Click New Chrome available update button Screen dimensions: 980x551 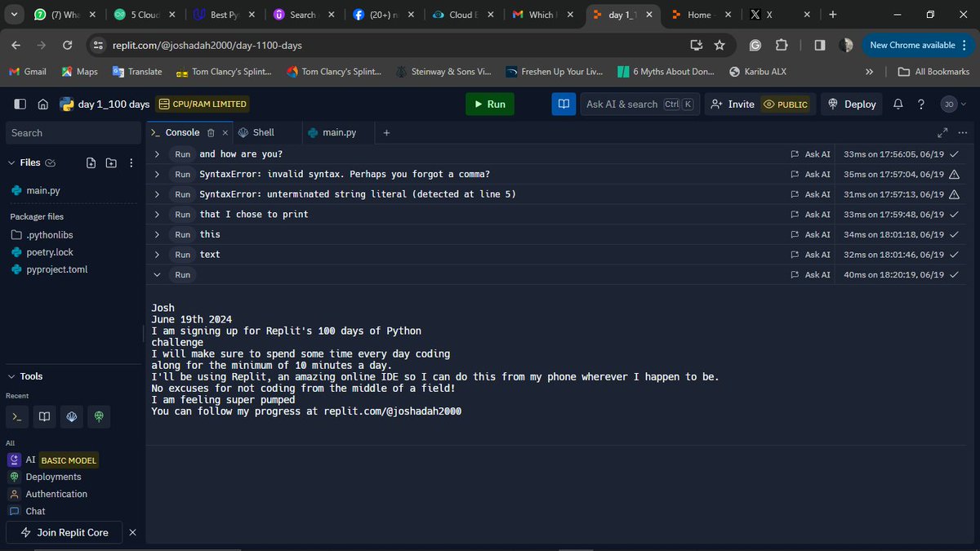click(917, 46)
